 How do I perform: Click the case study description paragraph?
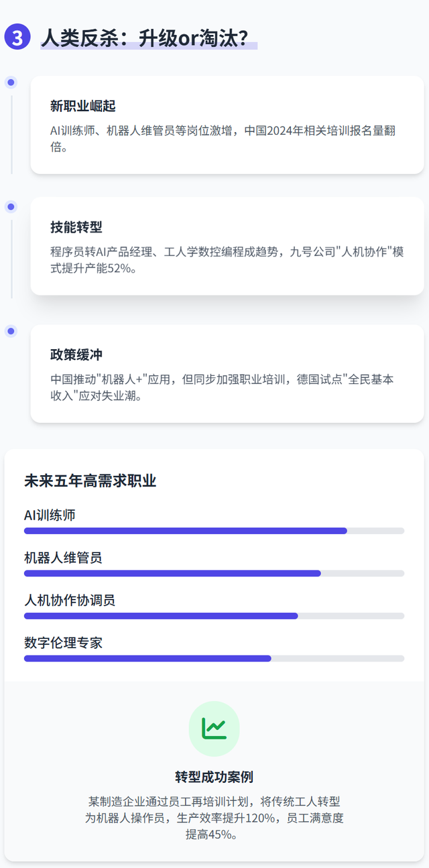click(x=214, y=818)
